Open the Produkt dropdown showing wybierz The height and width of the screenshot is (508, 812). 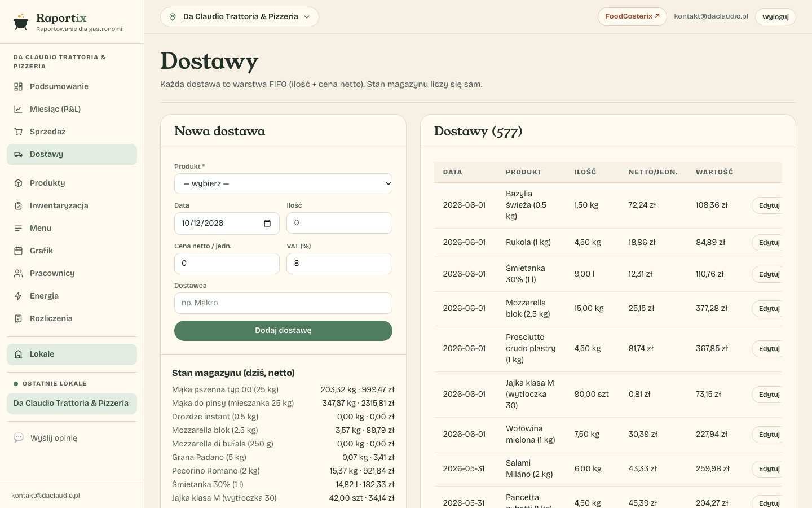point(283,183)
